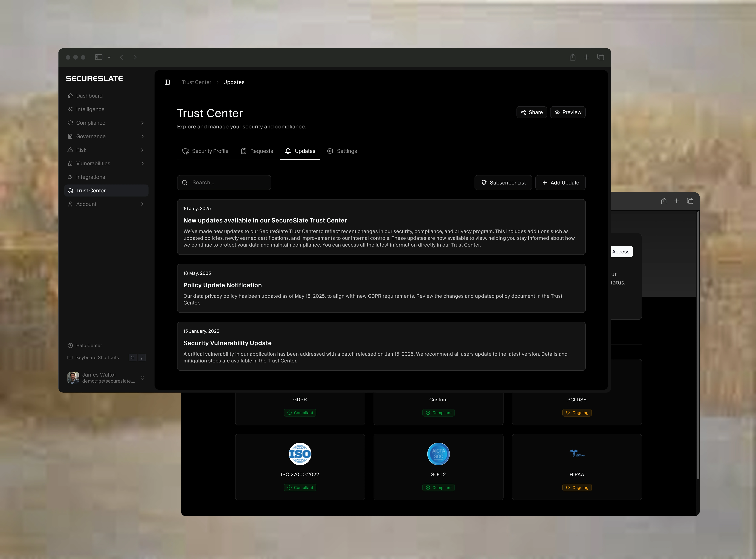The image size is (756, 559).
Task: Switch to the Settings tab
Action: pos(342,151)
